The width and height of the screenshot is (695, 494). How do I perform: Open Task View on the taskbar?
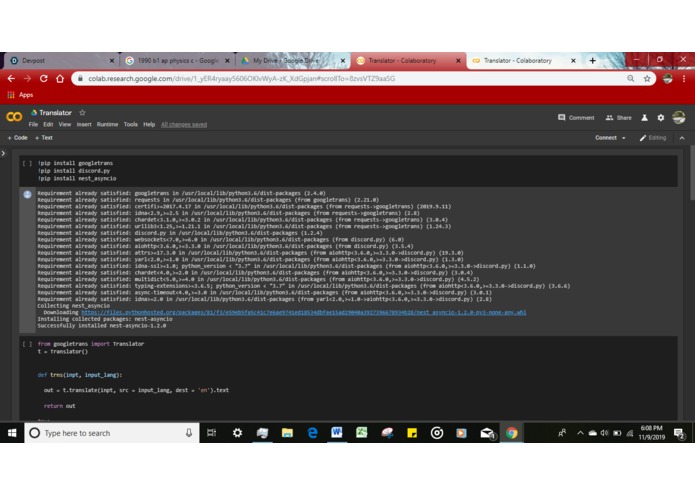tap(212, 433)
